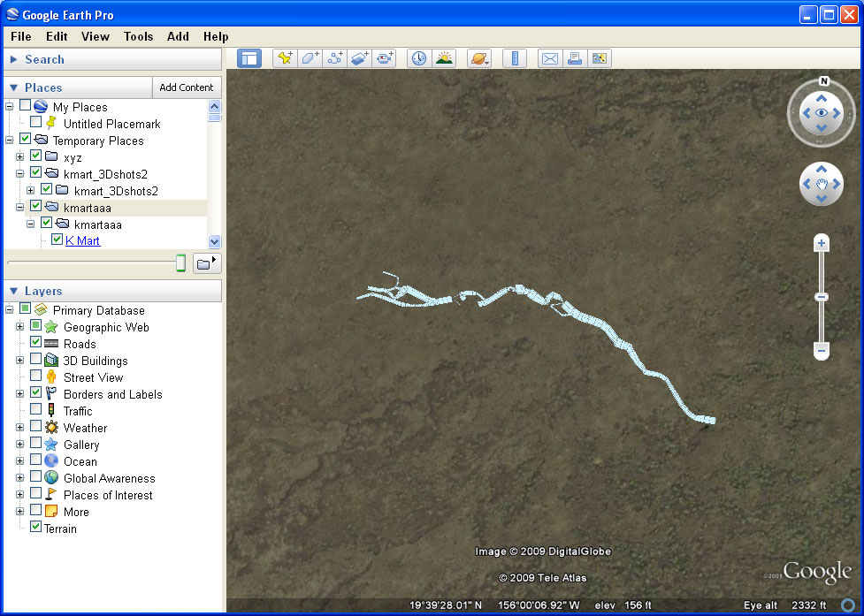Enable the 3D Buildings layer checkbox

[36, 359]
